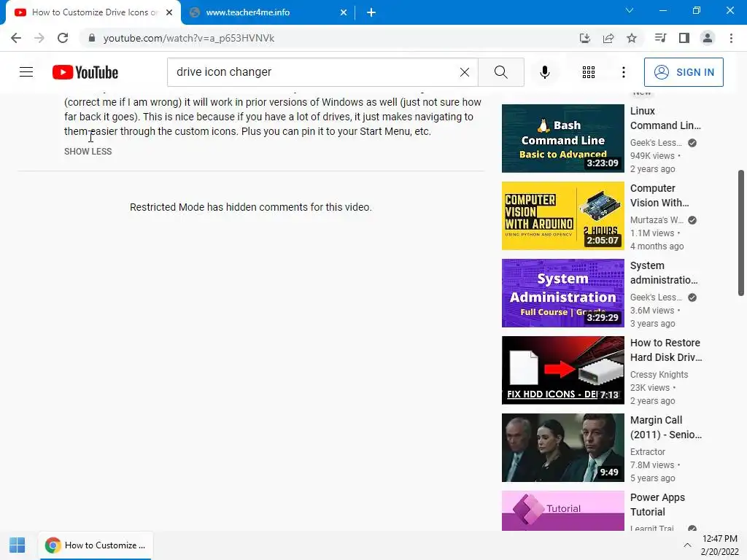Open Computer Vision With... video title
This screenshot has height=560, width=747.
click(659, 195)
